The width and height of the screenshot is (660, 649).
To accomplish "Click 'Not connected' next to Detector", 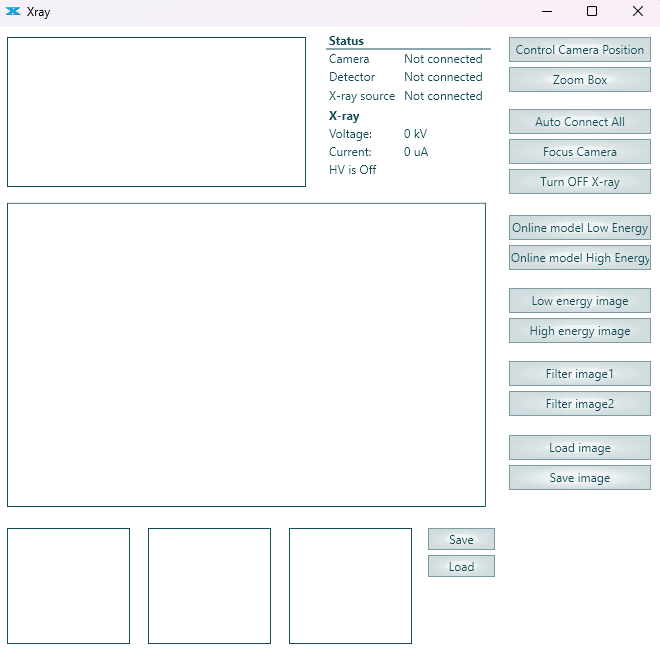I will 443,77.
